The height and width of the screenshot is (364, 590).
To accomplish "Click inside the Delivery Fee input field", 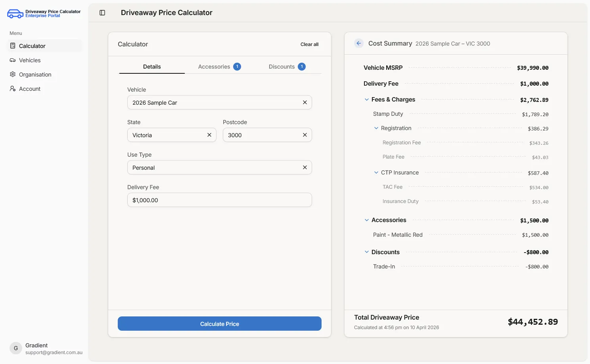I will [219, 200].
